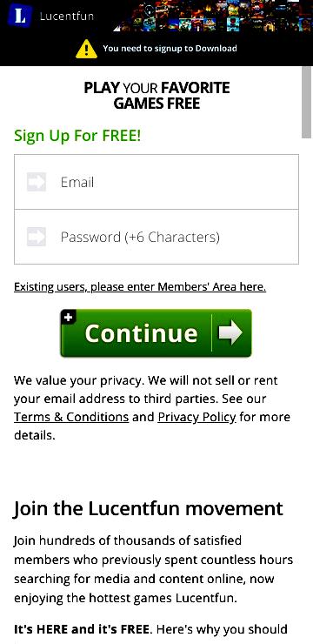The image size is (313, 644).
Task: Click the game collage banner image
Action: pos(212,16)
